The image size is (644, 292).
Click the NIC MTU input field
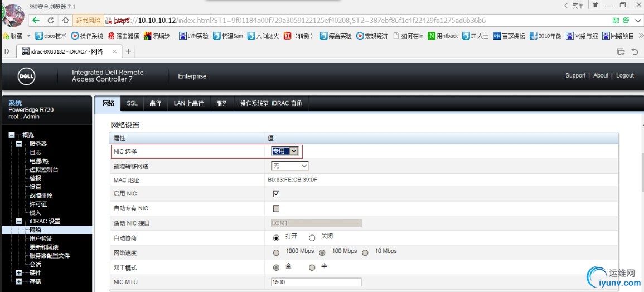tap(316, 282)
